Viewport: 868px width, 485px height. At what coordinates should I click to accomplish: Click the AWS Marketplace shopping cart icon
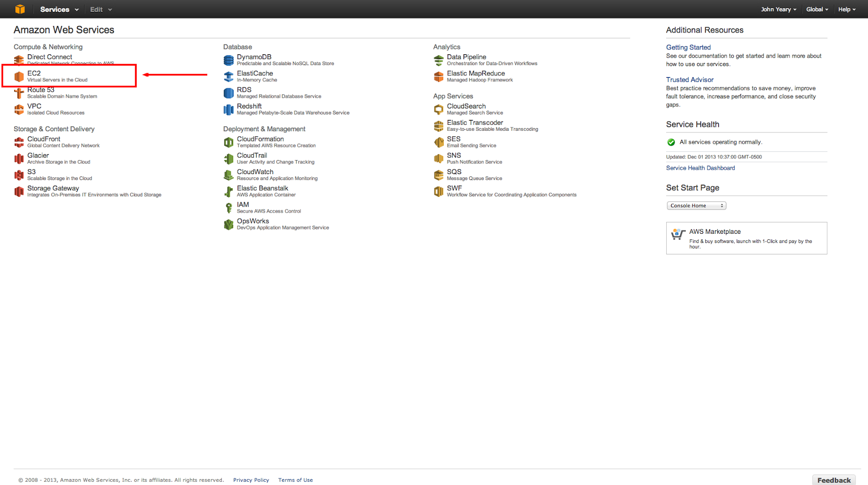(678, 234)
